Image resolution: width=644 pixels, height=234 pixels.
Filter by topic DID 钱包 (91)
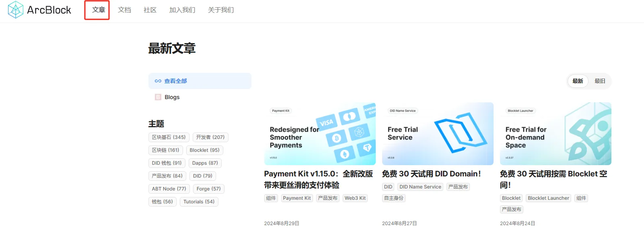point(167,163)
